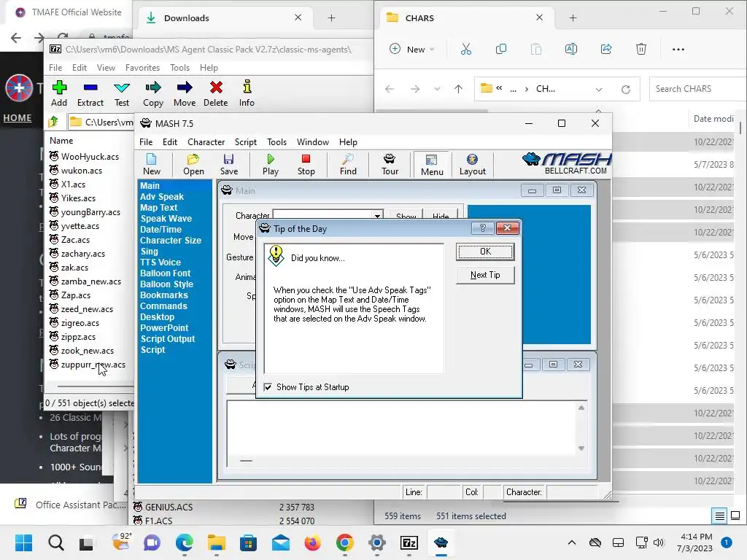Screen dimensions: 747x560
Task: Click the Script Output text area
Action: [401, 428]
